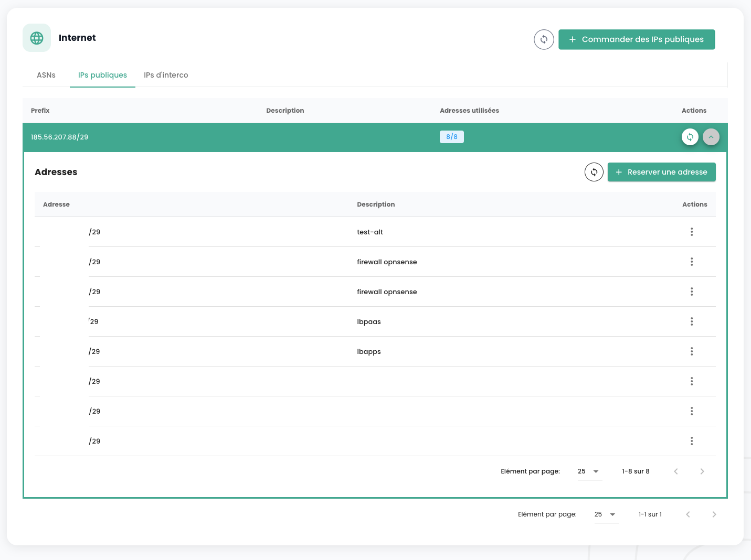Click the 8/8 used addresses badge
This screenshot has width=751, height=560.
pyautogui.click(x=451, y=137)
